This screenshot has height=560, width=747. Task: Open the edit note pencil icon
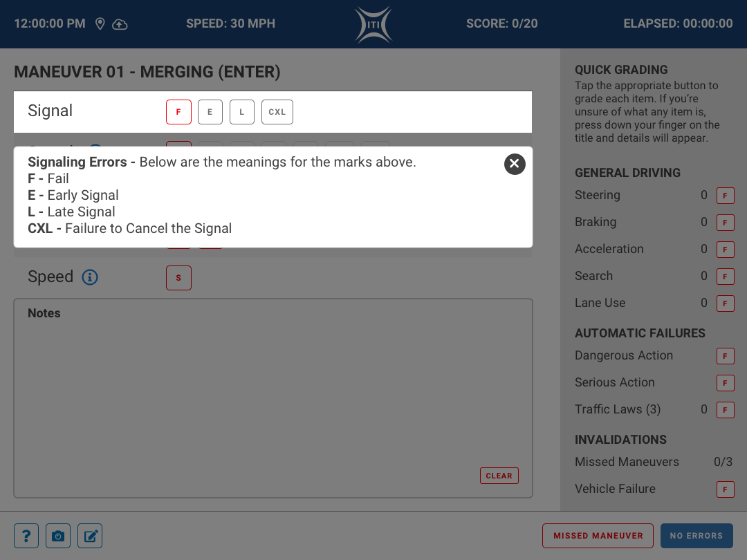90,536
